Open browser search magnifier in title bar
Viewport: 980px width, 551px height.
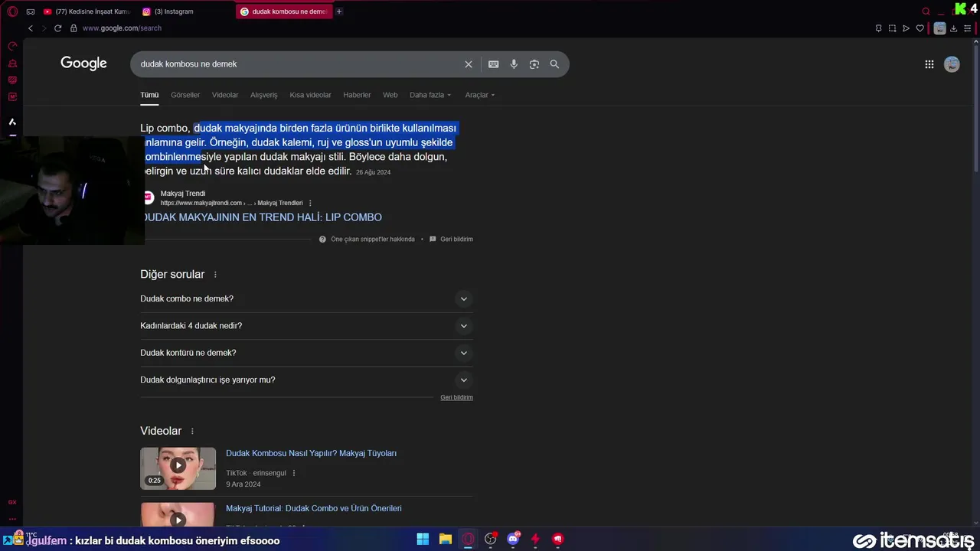926,11
